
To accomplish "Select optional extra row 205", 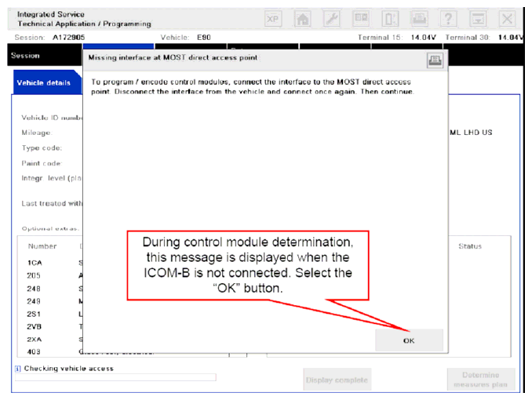I will point(34,275).
